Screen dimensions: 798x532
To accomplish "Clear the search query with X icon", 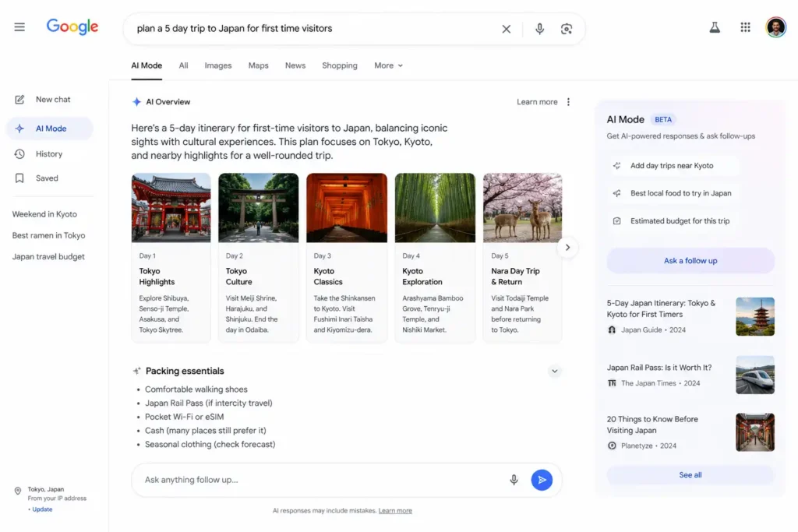I will (506, 29).
